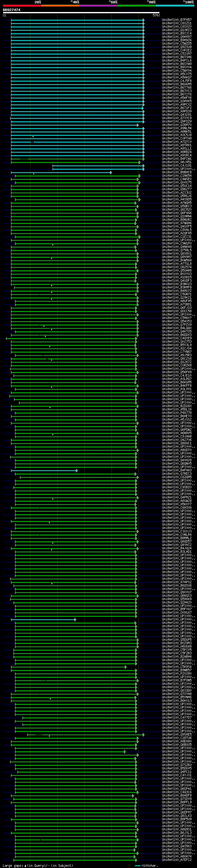
Task: Select hit label UniRef100_Q4N648
Action: pos(177,247)
